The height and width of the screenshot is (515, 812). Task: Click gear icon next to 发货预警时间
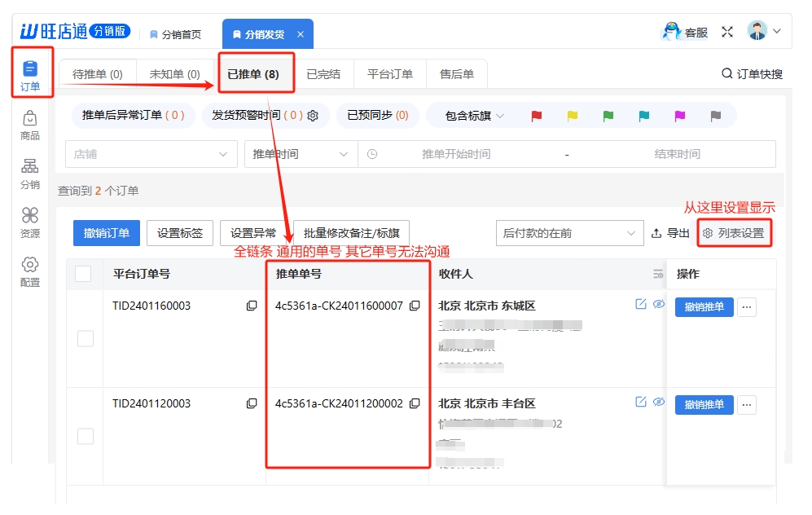[x=313, y=116]
